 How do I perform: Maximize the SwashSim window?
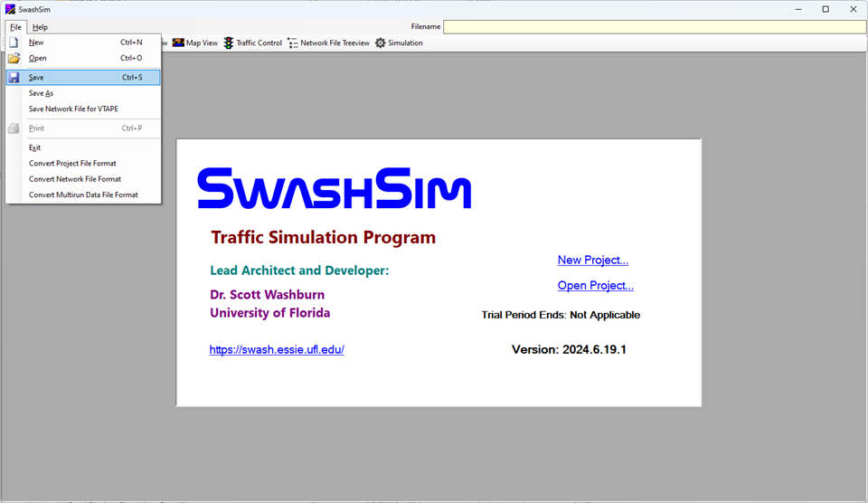[x=826, y=9]
